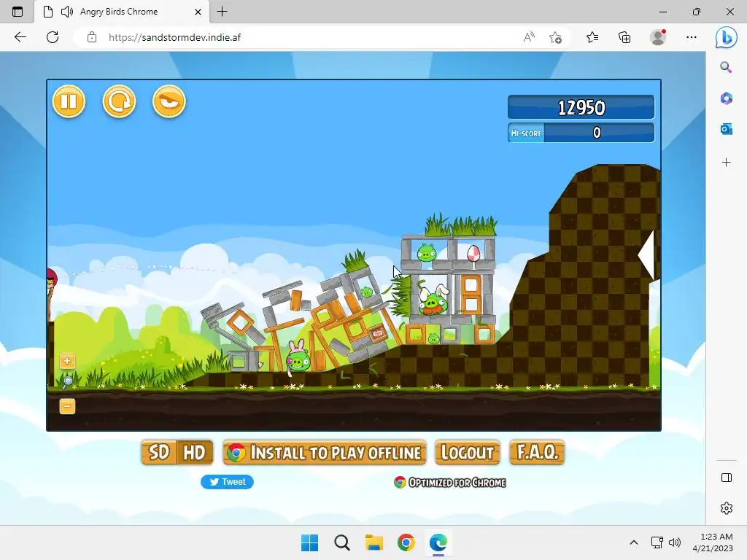Image resolution: width=747 pixels, height=560 pixels.
Task: Open the Favorites list
Action: [x=592, y=37]
